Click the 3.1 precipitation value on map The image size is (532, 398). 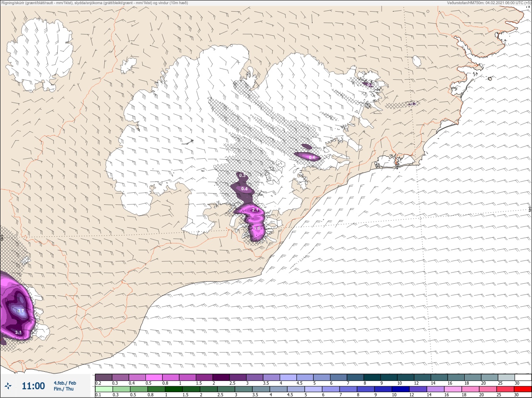tap(18, 332)
